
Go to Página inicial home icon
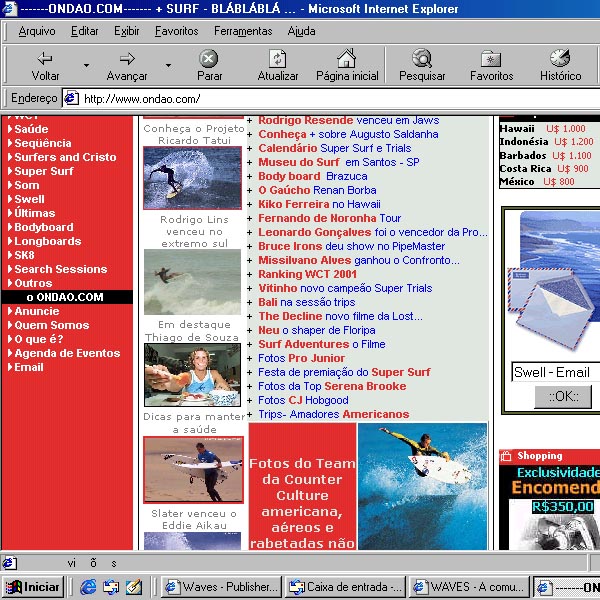[347, 58]
